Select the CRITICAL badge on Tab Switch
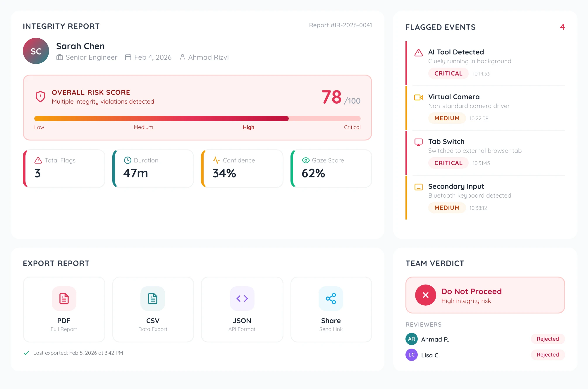 click(x=448, y=163)
